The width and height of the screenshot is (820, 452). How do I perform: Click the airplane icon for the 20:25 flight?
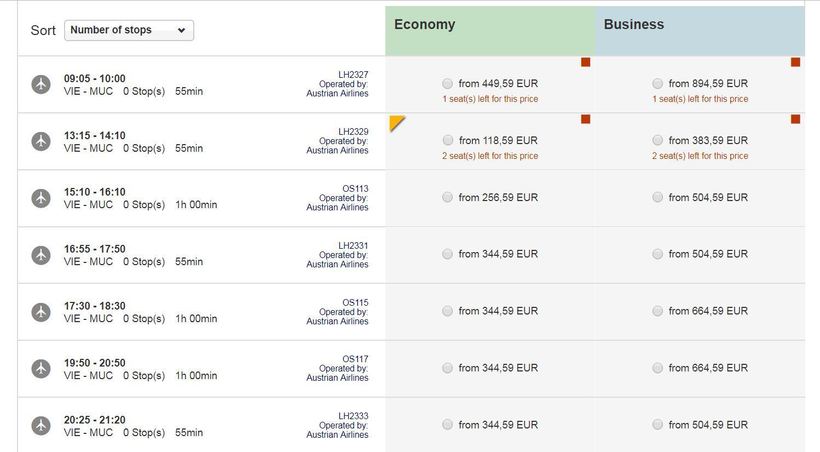[41, 426]
